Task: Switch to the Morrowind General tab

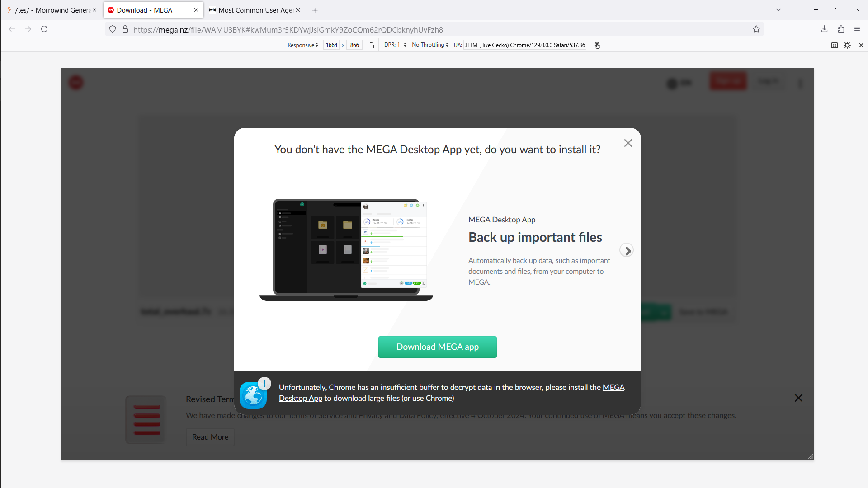Action: 51,10
